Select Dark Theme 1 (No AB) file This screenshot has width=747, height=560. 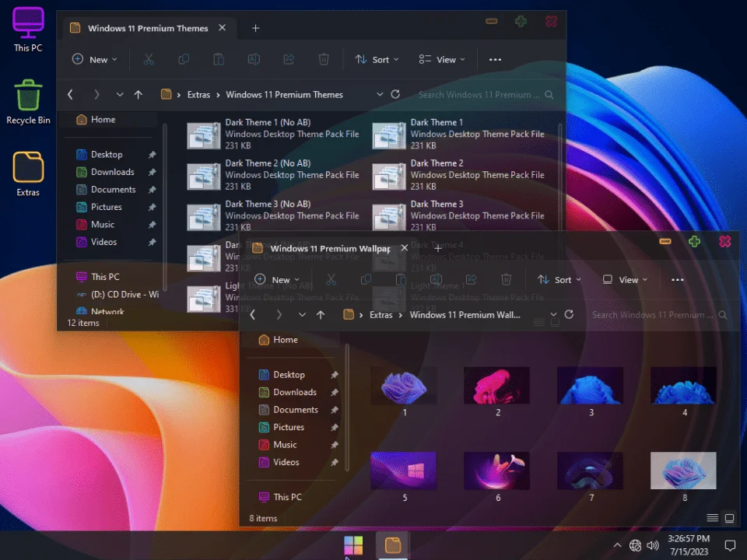(x=273, y=134)
